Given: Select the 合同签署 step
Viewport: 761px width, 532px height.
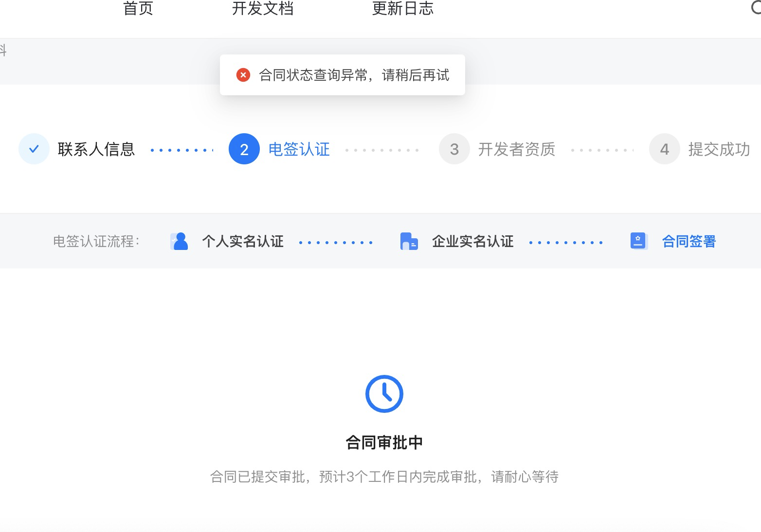Looking at the screenshot, I should [689, 241].
